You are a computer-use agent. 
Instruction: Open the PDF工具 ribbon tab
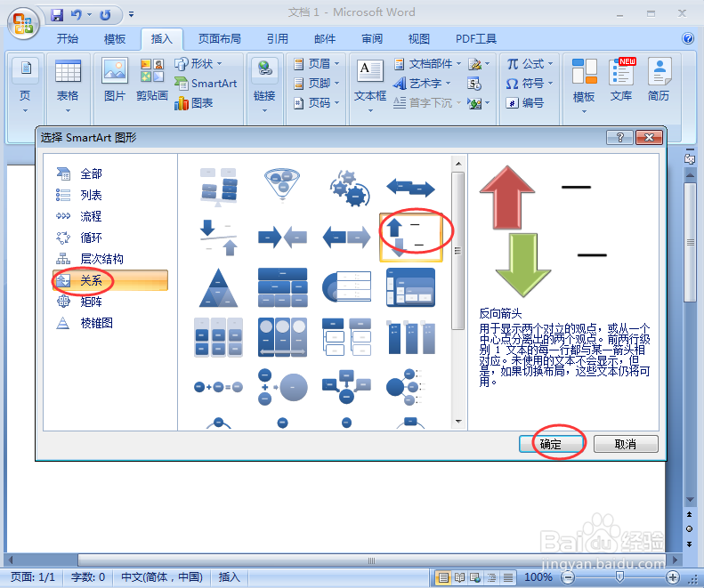[476, 38]
